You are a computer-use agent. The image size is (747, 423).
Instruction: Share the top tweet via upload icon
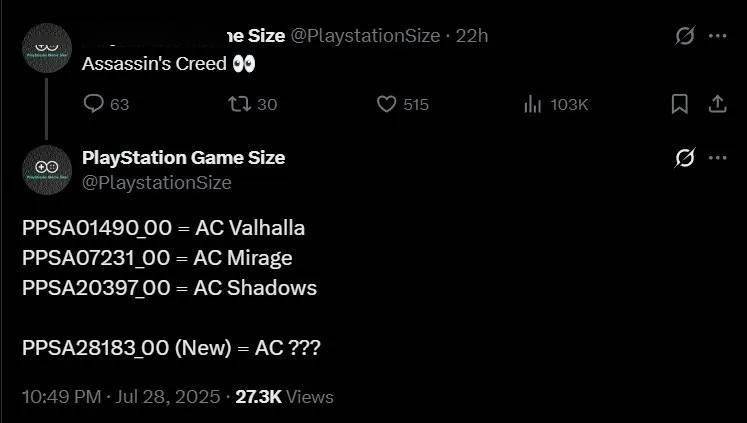717,104
